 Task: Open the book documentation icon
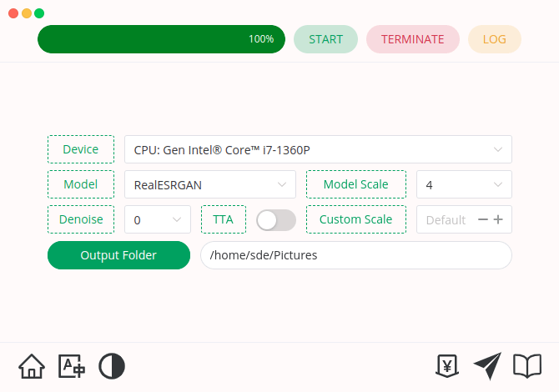click(x=527, y=366)
